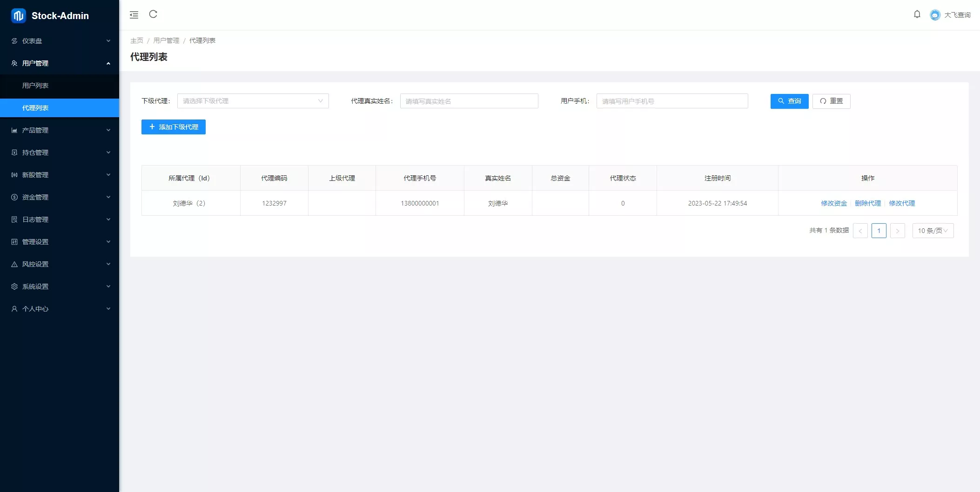This screenshot has height=492, width=980.
Task: Click 修改资金 for 刘德华
Action: 834,203
